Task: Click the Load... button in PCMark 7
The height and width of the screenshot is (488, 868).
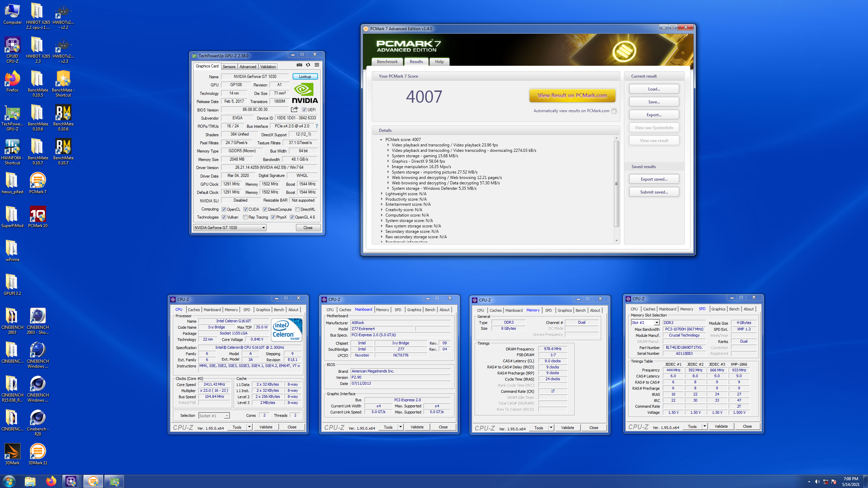Action: point(654,89)
